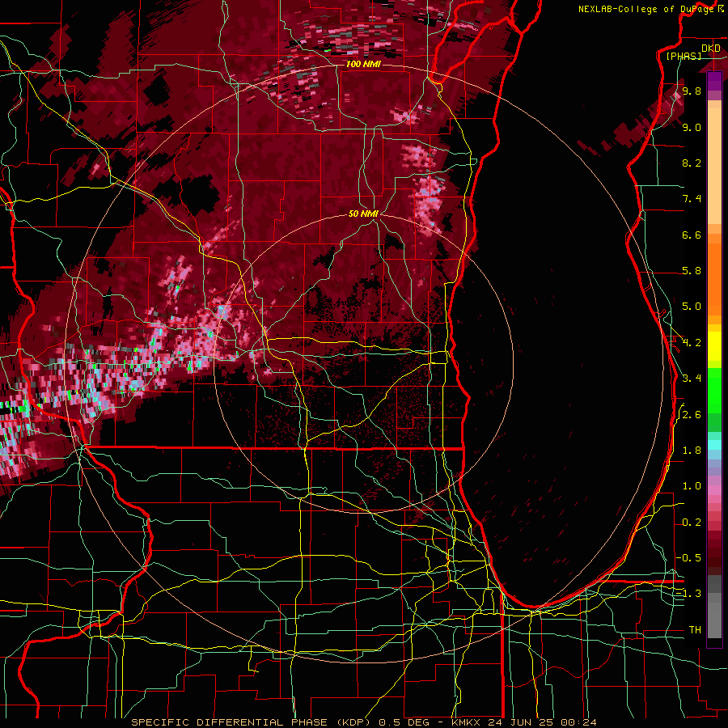Click the yellow color bar segment near 4.2

coord(714,346)
